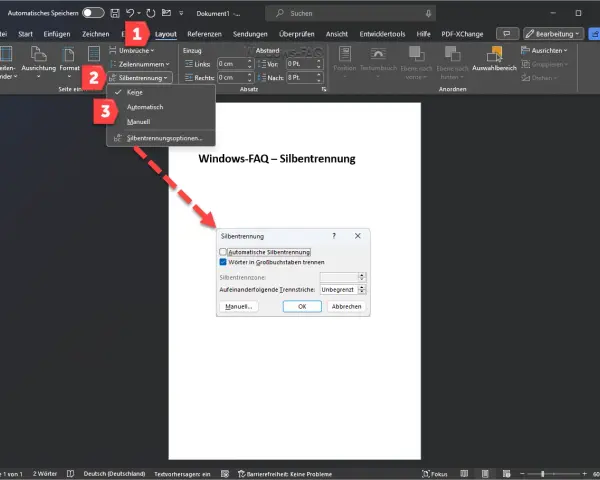Open the Ansicht tab
Screen dimensions: 600x480
(x=337, y=34)
